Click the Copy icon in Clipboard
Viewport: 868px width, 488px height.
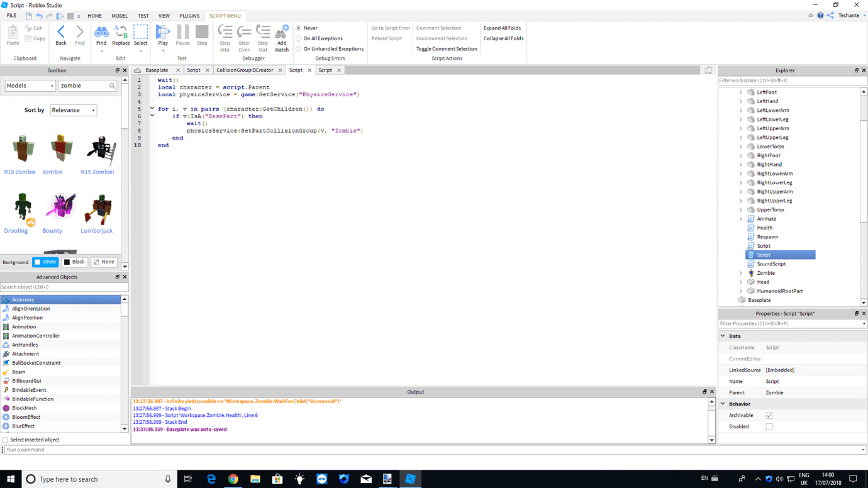(x=28, y=38)
